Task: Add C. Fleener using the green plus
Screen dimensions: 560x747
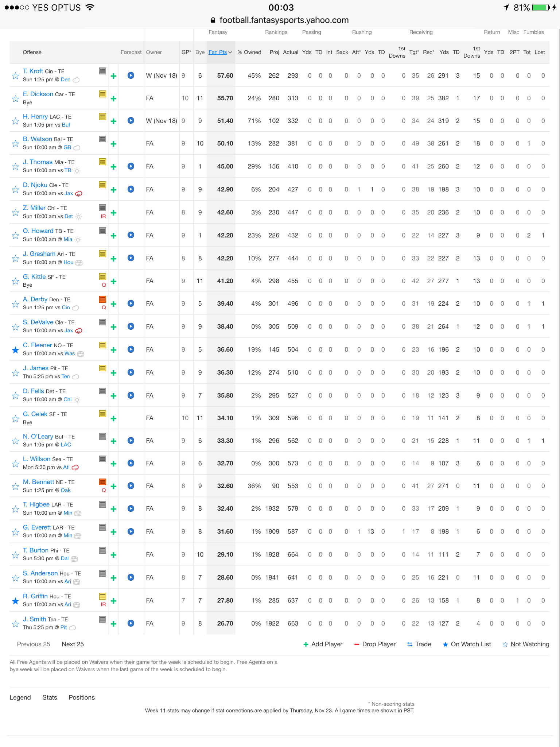Action: point(113,350)
